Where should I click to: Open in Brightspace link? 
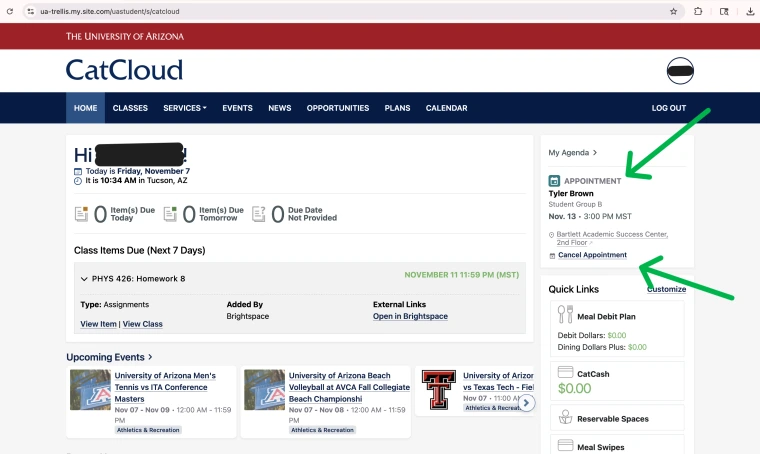tap(410, 316)
